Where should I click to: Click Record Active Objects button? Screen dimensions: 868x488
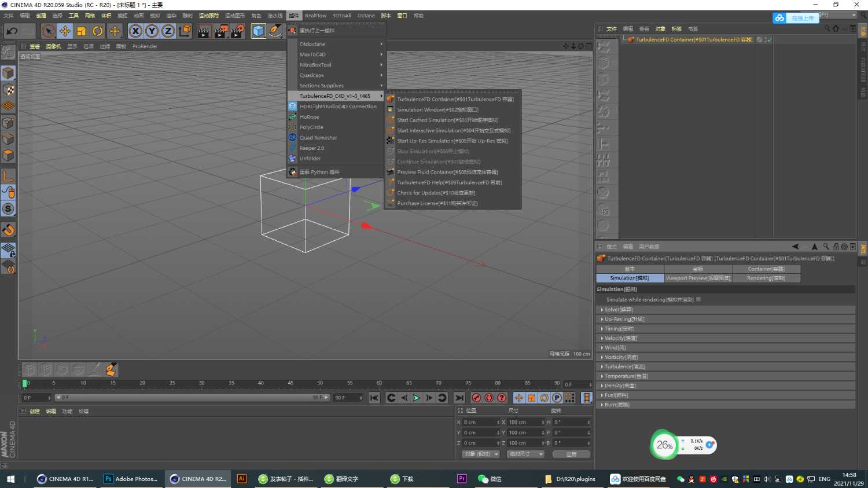tap(476, 398)
